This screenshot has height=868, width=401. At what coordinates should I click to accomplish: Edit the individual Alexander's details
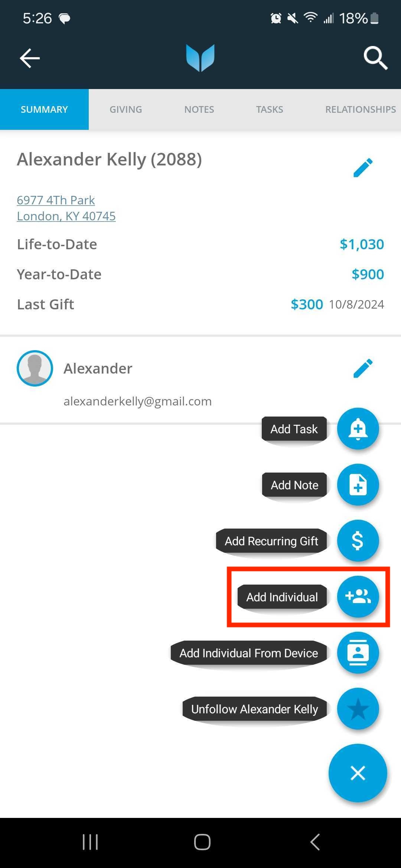pos(363,368)
